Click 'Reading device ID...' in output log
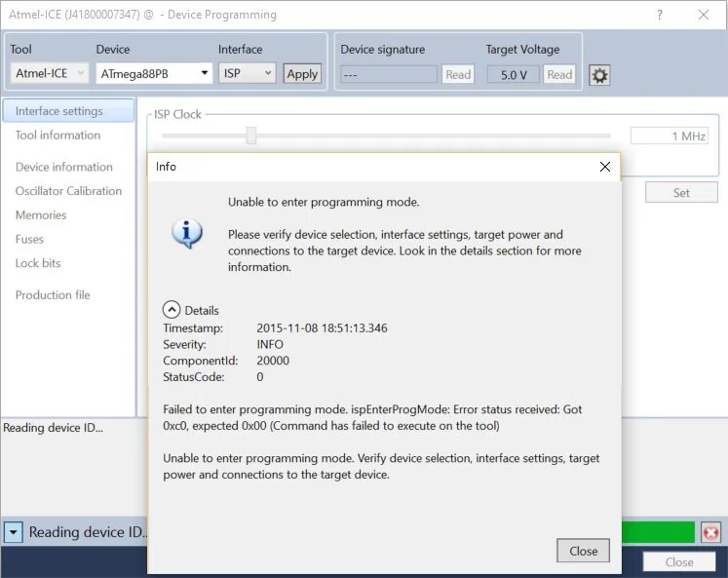This screenshot has width=728, height=578. (x=53, y=428)
